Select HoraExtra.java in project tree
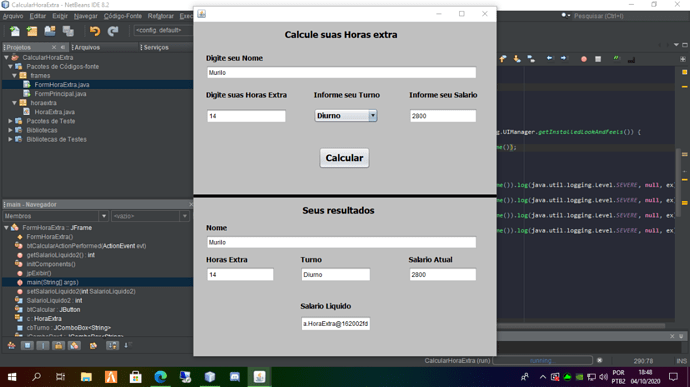Viewport: 690px width, 387px height. click(x=54, y=112)
